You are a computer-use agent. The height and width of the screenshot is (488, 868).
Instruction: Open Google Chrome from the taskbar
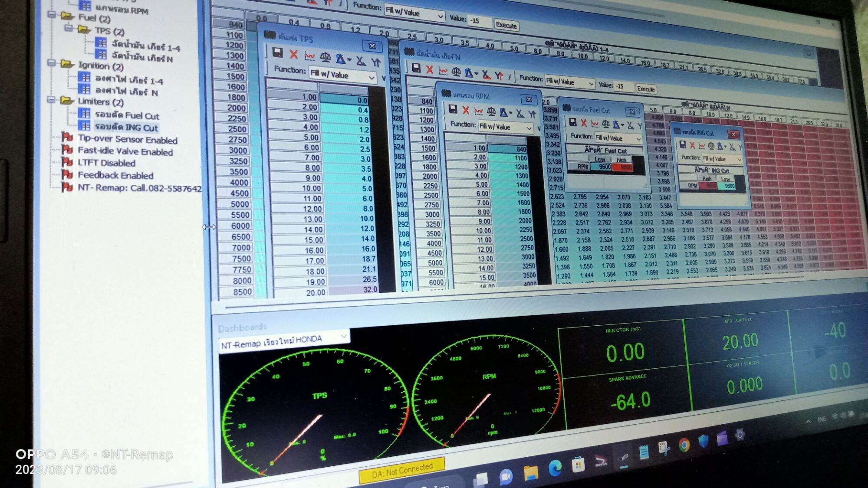(x=684, y=445)
